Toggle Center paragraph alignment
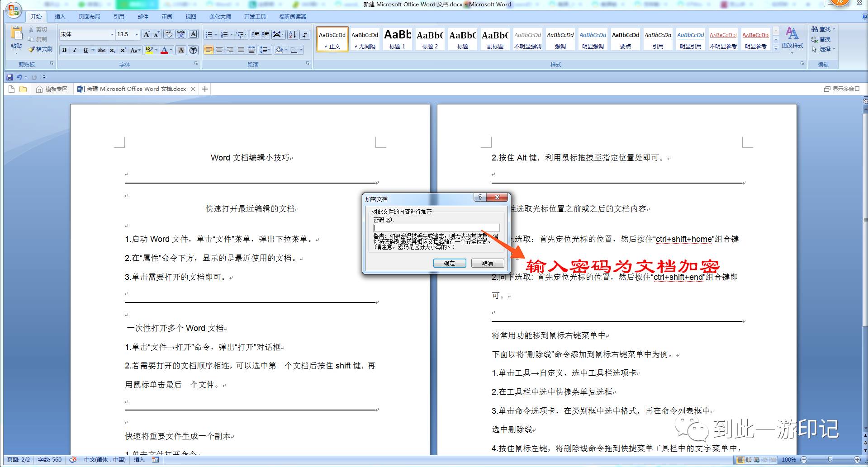 (219, 50)
